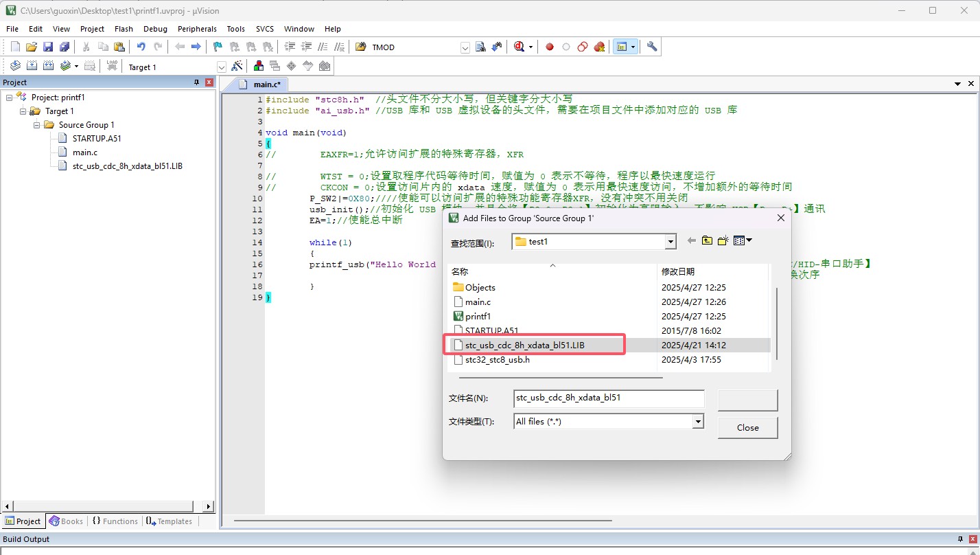
Task: Insert breakpoint with red dot icon
Action: click(x=550, y=47)
